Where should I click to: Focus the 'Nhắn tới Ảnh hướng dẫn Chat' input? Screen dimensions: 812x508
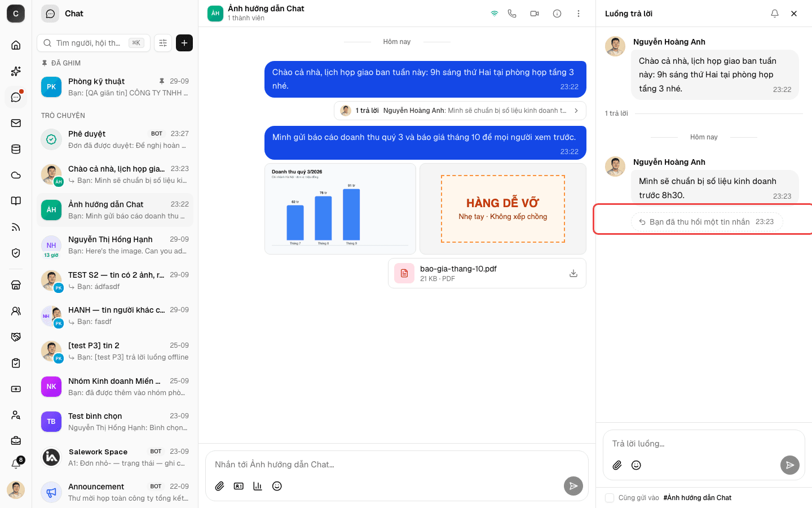(x=396, y=465)
